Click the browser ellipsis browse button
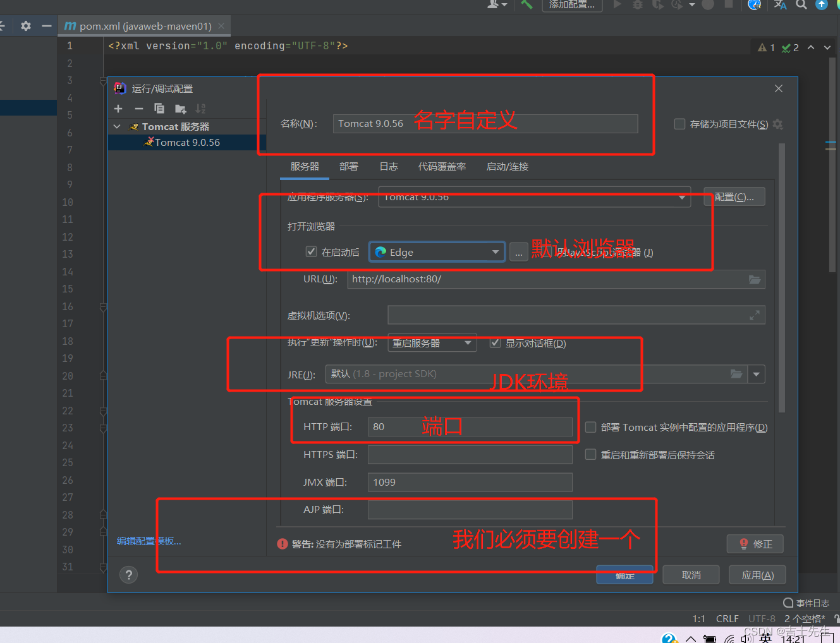This screenshot has height=643, width=840. (518, 253)
